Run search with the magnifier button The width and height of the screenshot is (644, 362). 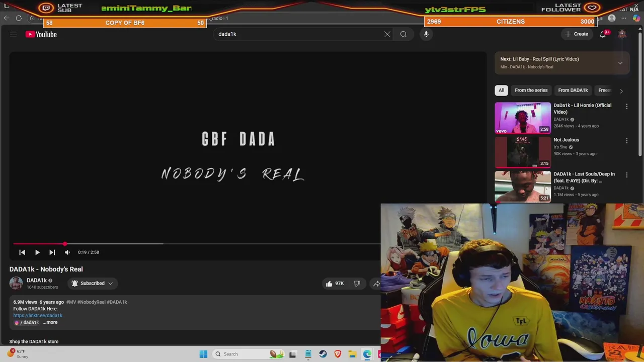click(x=404, y=34)
